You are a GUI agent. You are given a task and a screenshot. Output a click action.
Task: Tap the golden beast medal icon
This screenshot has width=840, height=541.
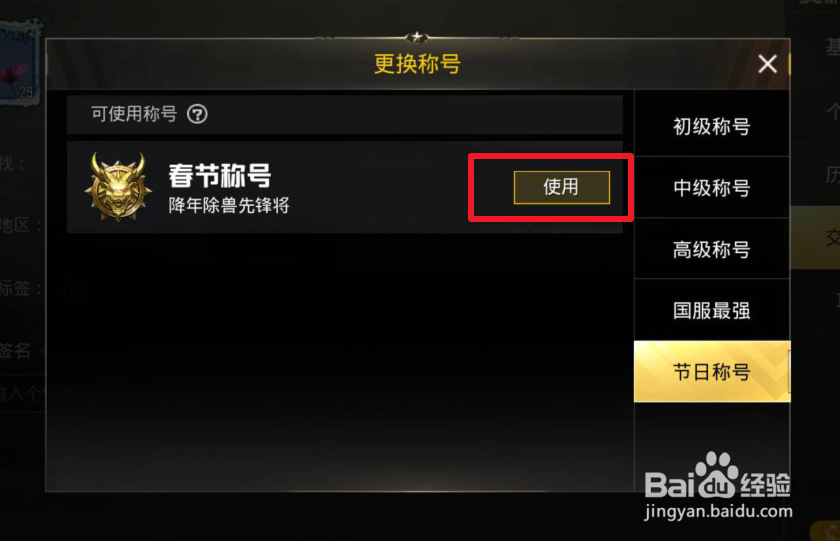pyautogui.click(x=118, y=187)
